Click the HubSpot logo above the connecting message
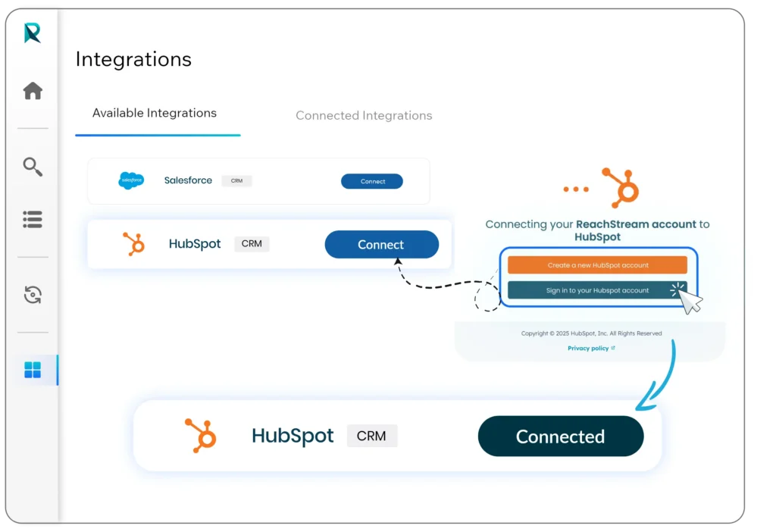 (x=621, y=188)
